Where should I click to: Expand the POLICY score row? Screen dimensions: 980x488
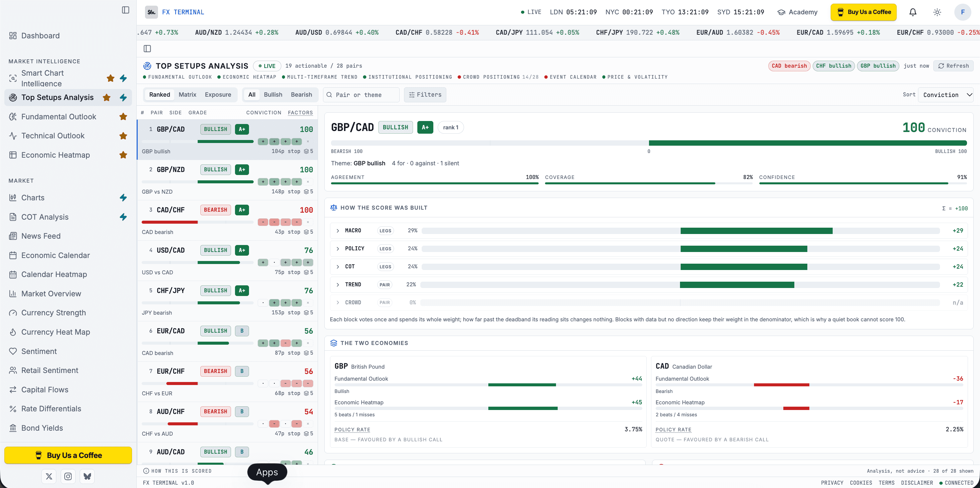point(649,248)
